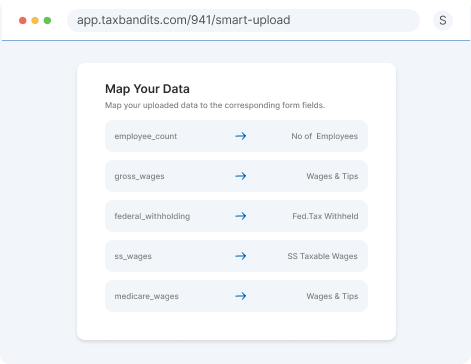Click the arrow in the gross_wages row
This screenshot has width=471, height=364.
pos(241,176)
